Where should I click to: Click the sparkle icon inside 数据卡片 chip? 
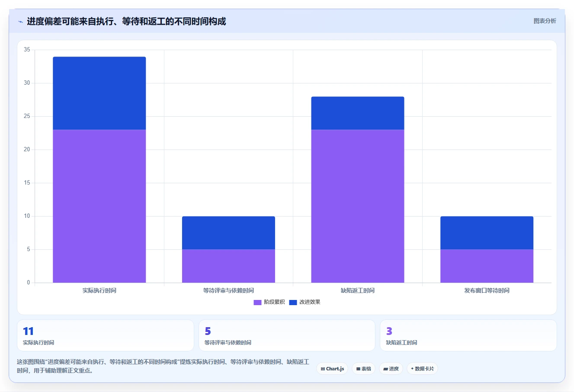click(x=412, y=369)
